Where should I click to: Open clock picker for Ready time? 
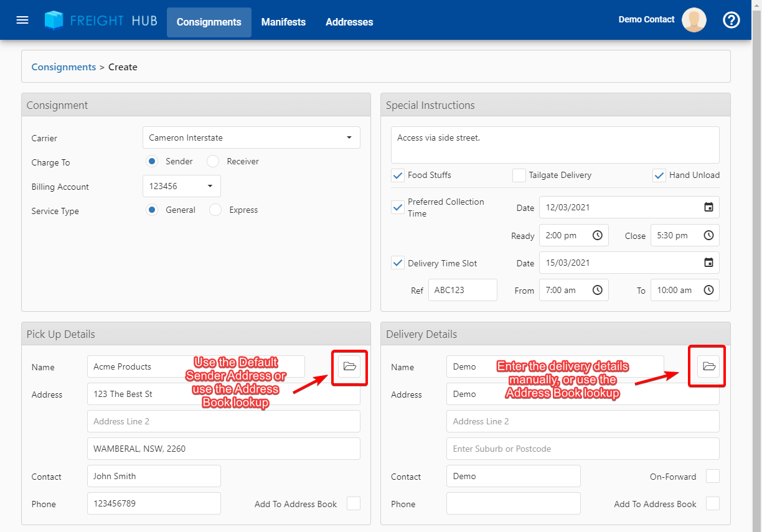(597, 235)
